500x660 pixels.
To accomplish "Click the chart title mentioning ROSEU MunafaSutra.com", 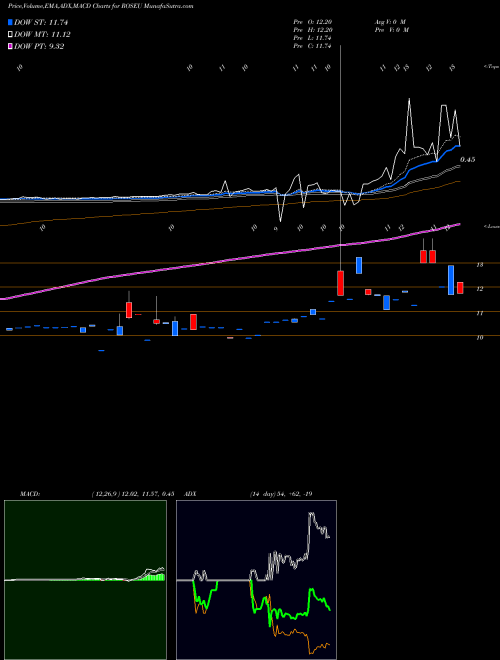I will click(x=101, y=6).
